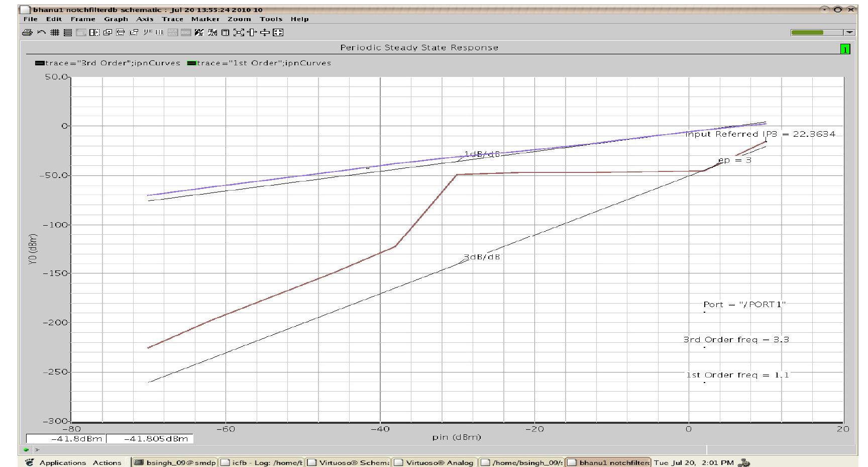Open the Tools menu

point(271,19)
